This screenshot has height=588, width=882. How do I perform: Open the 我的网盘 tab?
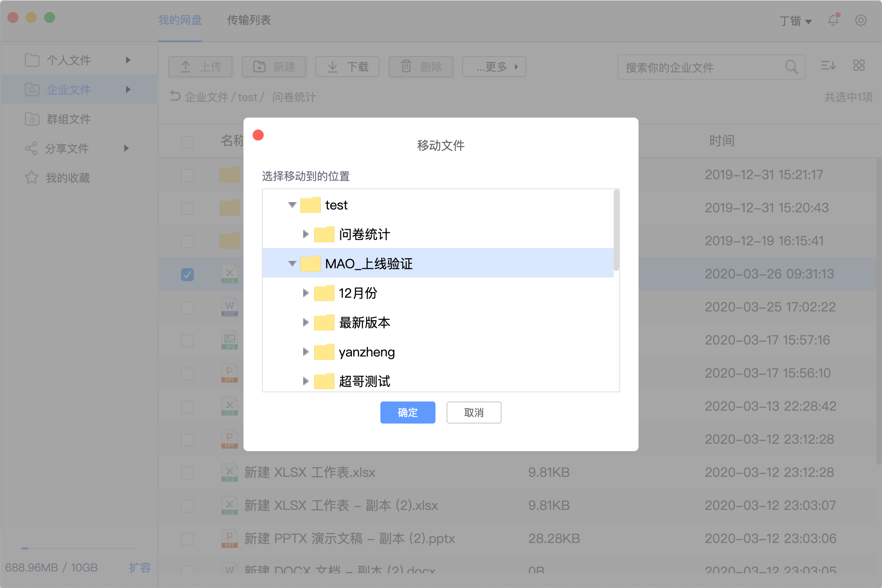pyautogui.click(x=180, y=20)
